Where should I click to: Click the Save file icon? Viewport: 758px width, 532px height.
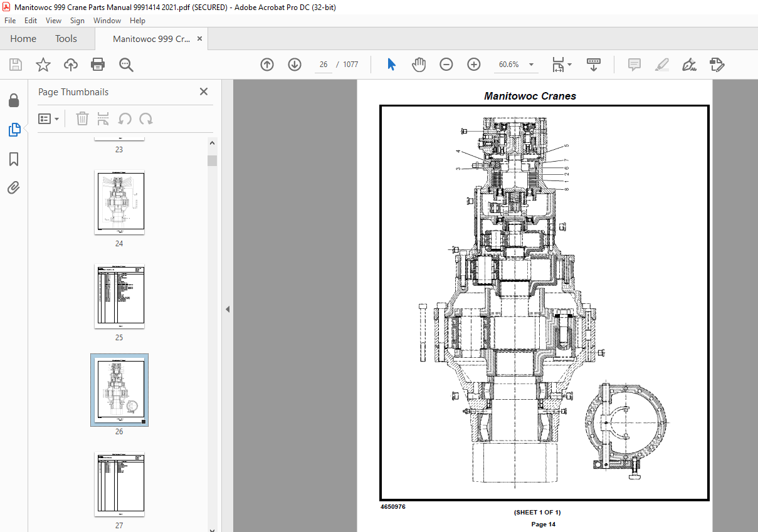pyautogui.click(x=16, y=65)
